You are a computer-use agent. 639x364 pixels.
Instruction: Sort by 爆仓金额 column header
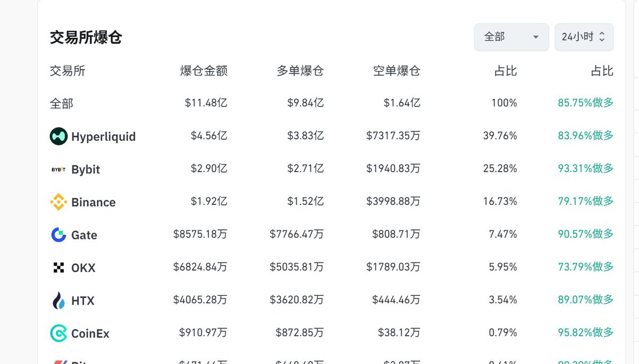click(x=204, y=71)
